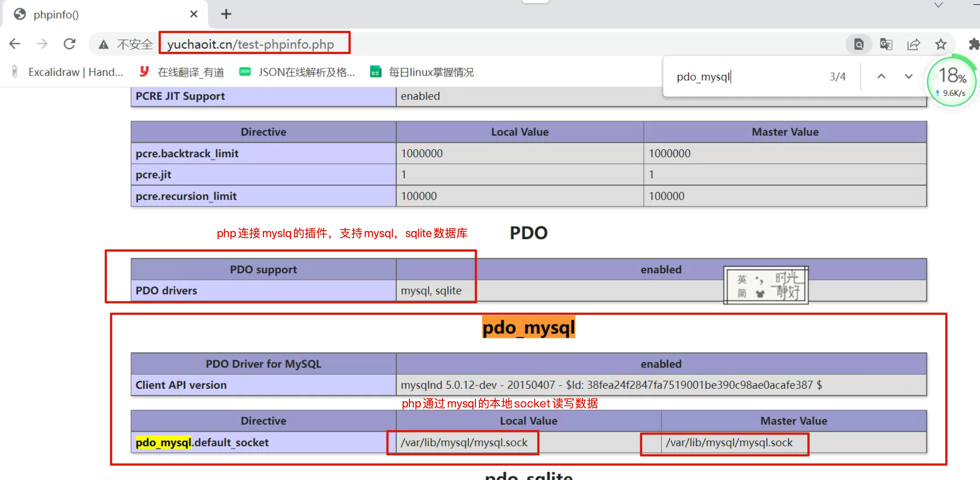
Task: Click the browser back arrow
Action: click(15, 44)
